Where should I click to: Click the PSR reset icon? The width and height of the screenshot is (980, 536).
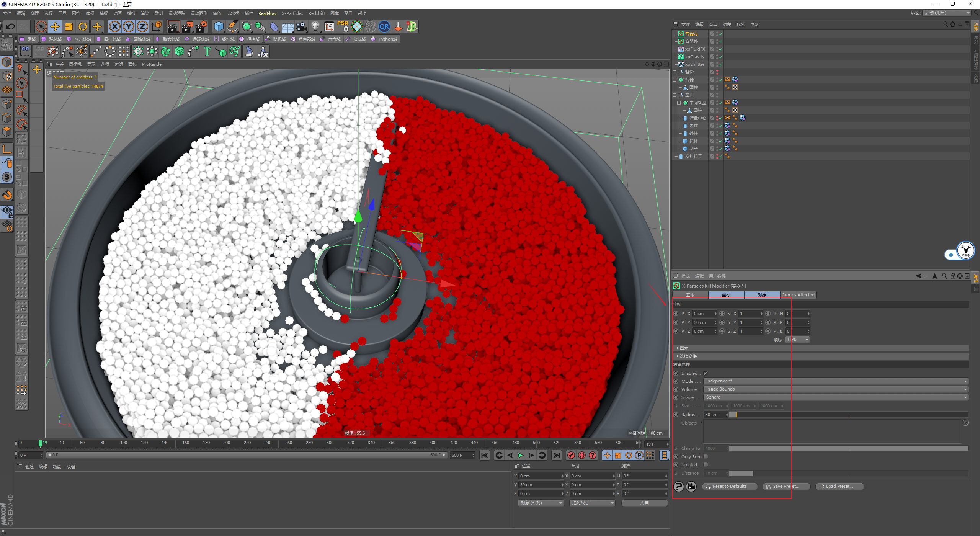[343, 26]
